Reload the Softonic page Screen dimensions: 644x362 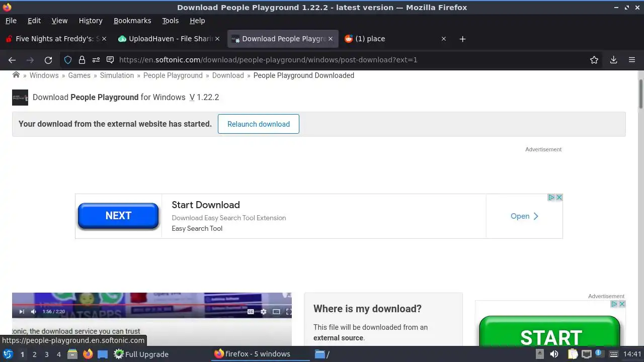48,60
